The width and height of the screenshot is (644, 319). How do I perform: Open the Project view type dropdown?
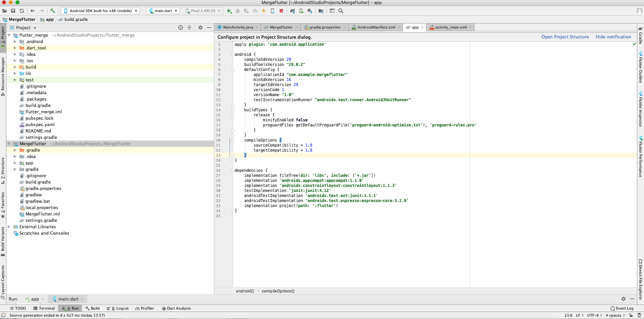click(23, 28)
